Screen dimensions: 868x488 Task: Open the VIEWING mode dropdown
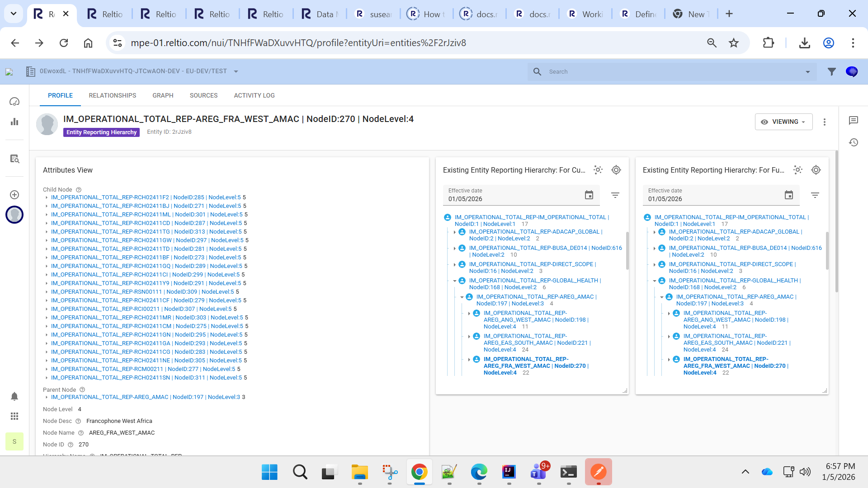click(783, 122)
